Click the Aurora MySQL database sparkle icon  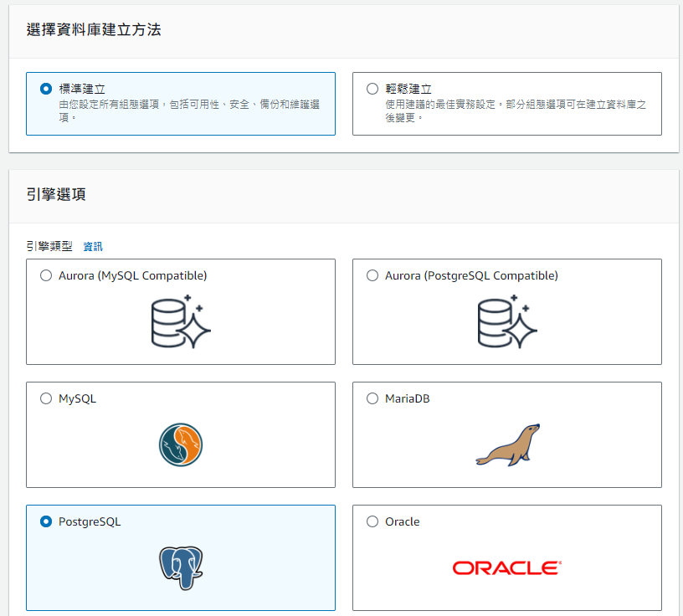pos(181,321)
